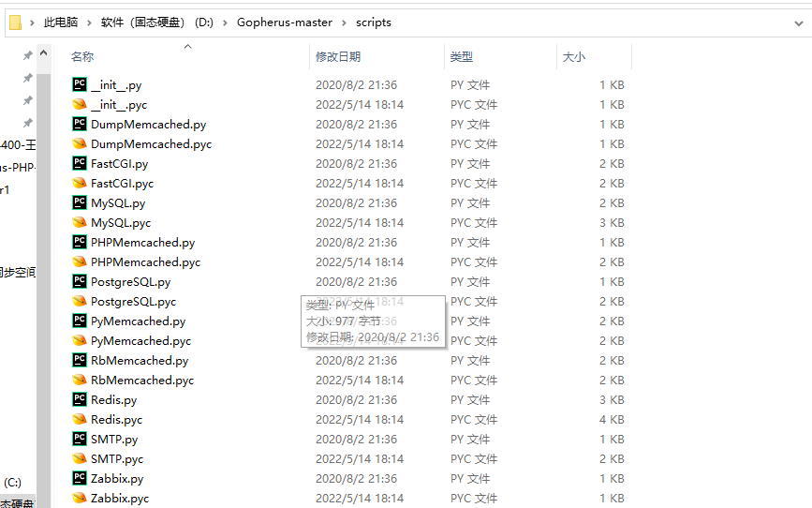Viewport: 812px width, 508px height.
Task: Select the file named RbMemcached.pyc
Action: point(142,381)
